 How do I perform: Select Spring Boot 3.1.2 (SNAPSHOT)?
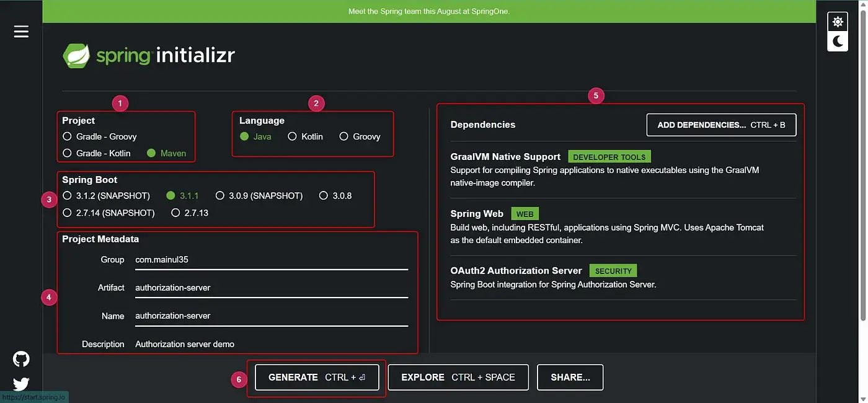point(106,196)
